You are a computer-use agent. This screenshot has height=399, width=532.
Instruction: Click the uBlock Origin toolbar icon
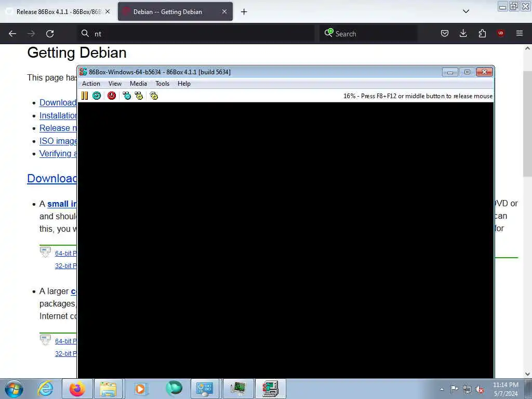(x=501, y=33)
